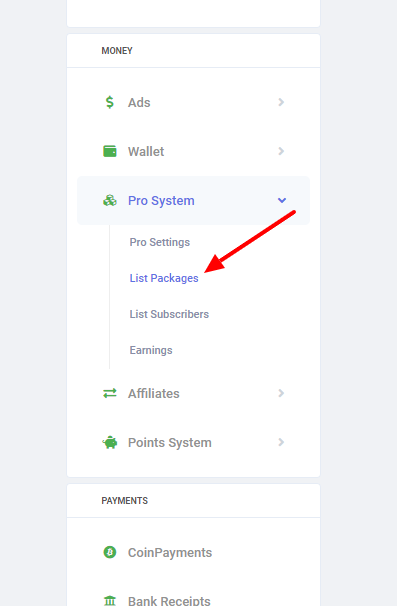Screen dimensions: 397x606
Task: Click the Pro System coins icon
Action: pyautogui.click(x=110, y=200)
